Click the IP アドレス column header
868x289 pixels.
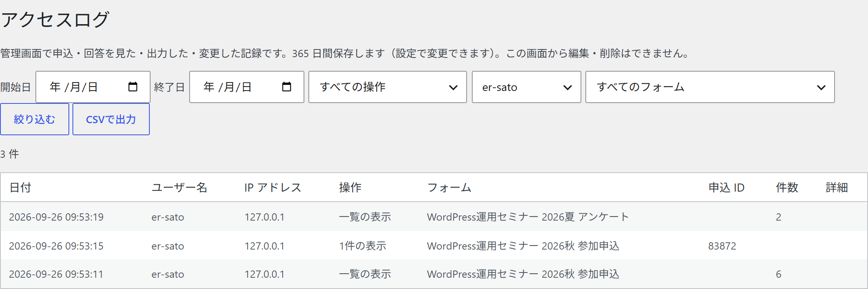pos(273,188)
